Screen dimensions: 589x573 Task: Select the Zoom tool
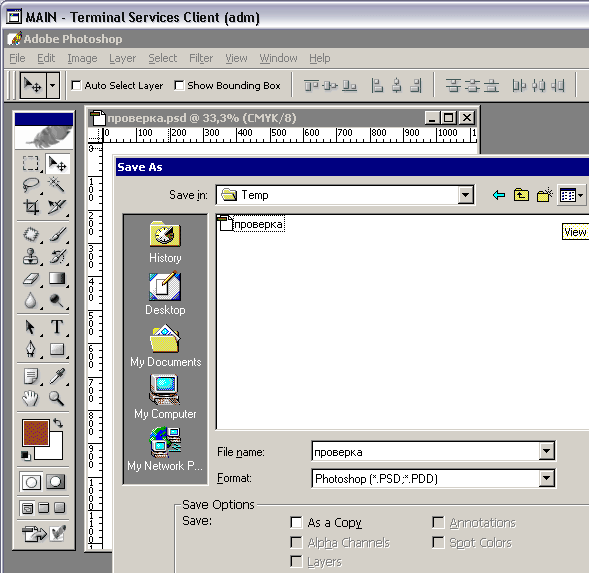57,398
